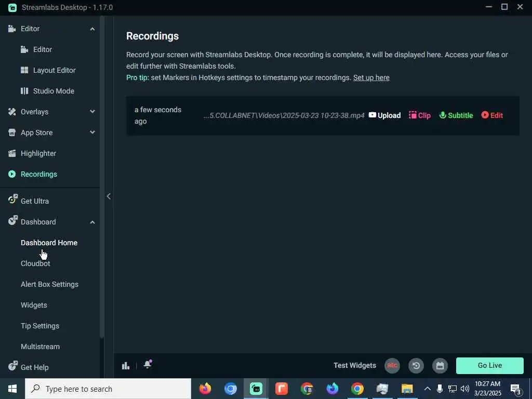
Task: Click the Layout Editor grid icon
Action: pyautogui.click(x=24, y=70)
